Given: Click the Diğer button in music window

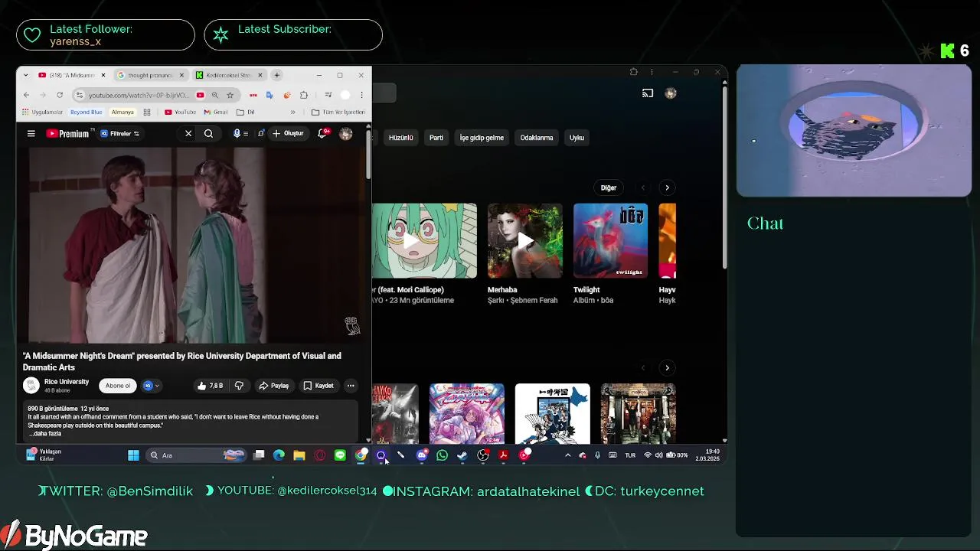Looking at the screenshot, I should pyautogui.click(x=609, y=187).
